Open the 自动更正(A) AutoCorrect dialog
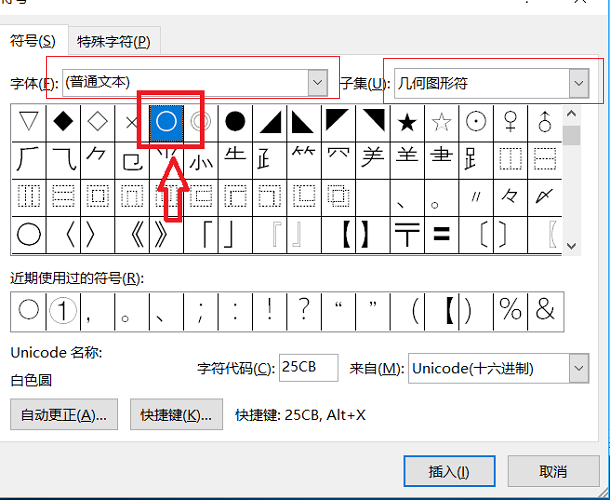Screen dimensions: 610x500 [64, 414]
